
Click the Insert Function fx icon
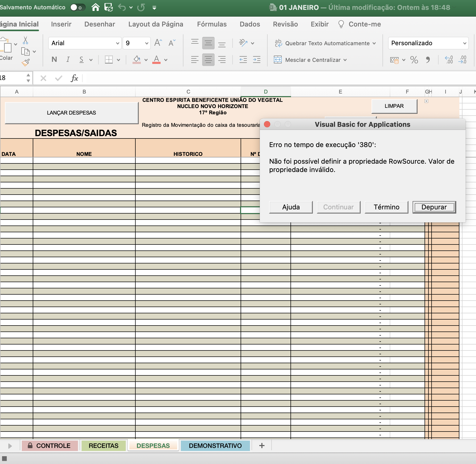click(74, 78)
